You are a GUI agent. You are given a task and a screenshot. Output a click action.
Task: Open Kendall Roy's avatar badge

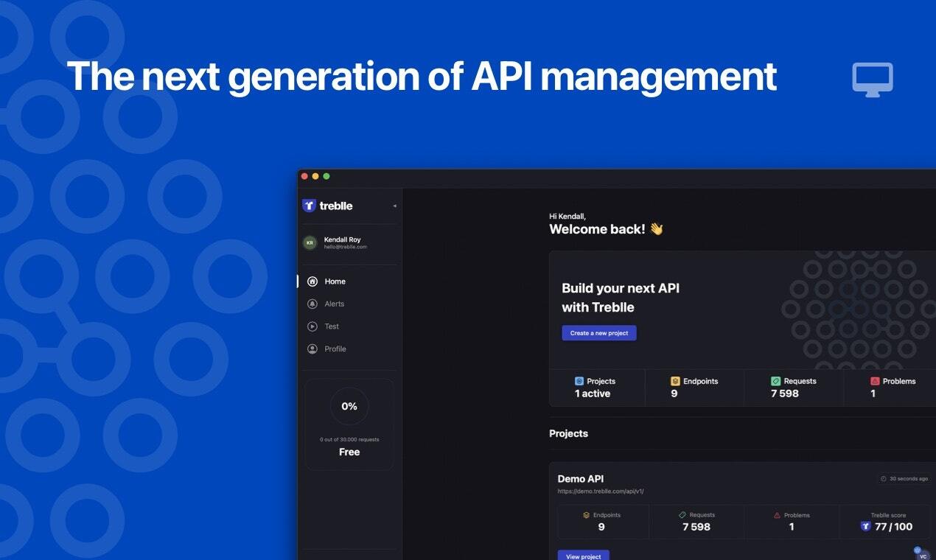tap(310, 242)
